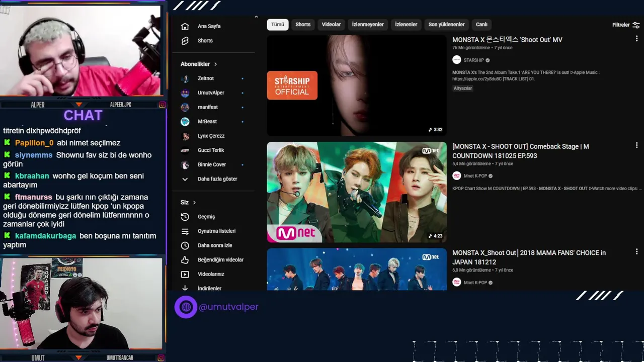Open the Videolarınız icon
The width and height of the screenshot is (644, 362).
click(x=185, y=274)
